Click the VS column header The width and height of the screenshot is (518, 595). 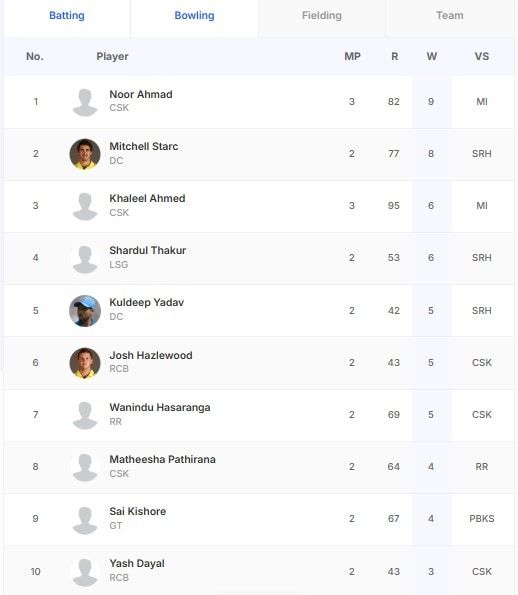[482, 57]
